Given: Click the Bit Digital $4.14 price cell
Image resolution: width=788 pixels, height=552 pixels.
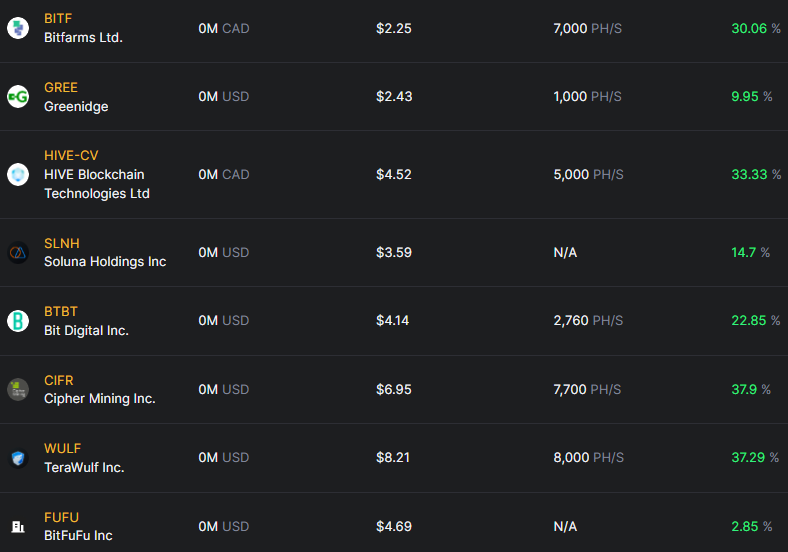Looking at the screenshot, I should (392, 320).
